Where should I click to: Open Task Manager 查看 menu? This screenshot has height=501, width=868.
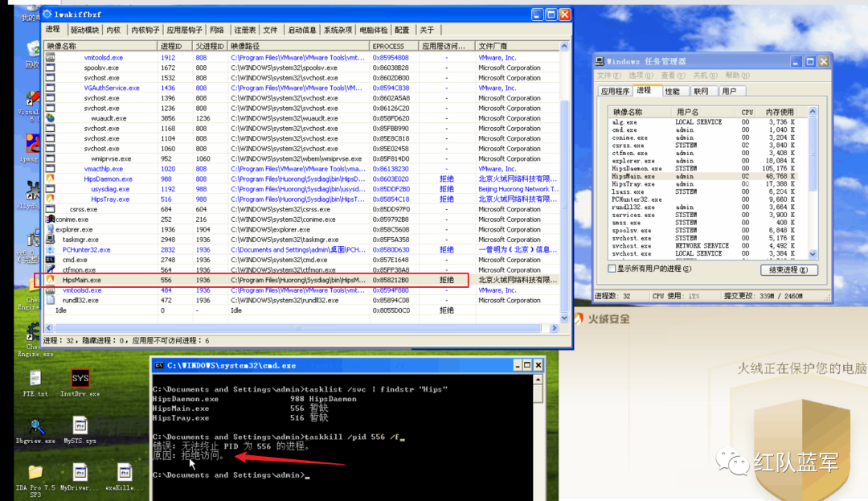pyautogui.click(x=673, y=76)
